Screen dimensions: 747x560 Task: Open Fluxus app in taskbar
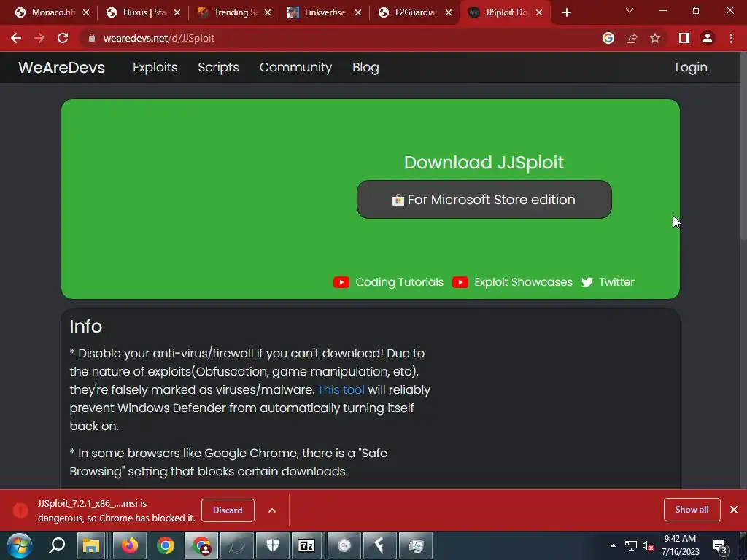[x=379, y=545]
